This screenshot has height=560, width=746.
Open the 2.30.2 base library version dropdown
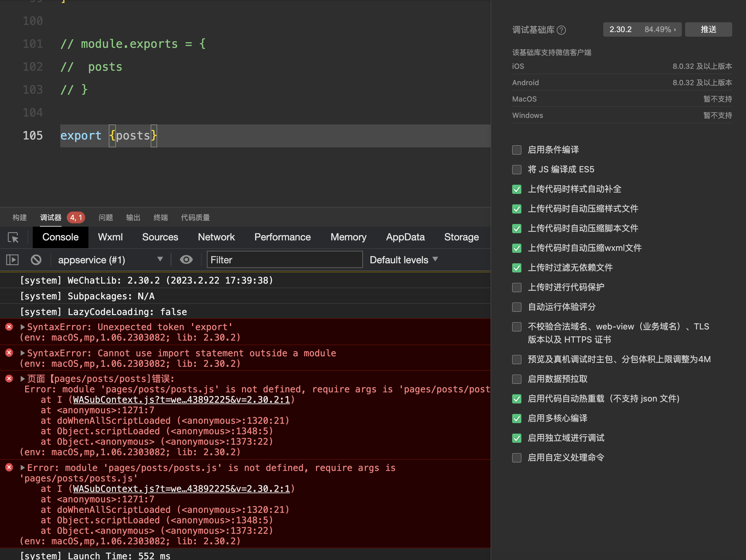(x=642, y=29)
